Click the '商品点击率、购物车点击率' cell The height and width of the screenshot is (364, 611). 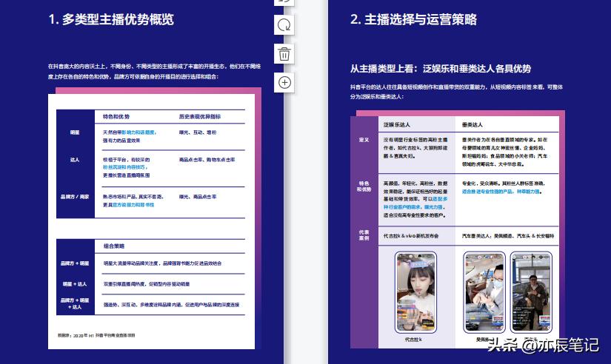coord(207,160)
